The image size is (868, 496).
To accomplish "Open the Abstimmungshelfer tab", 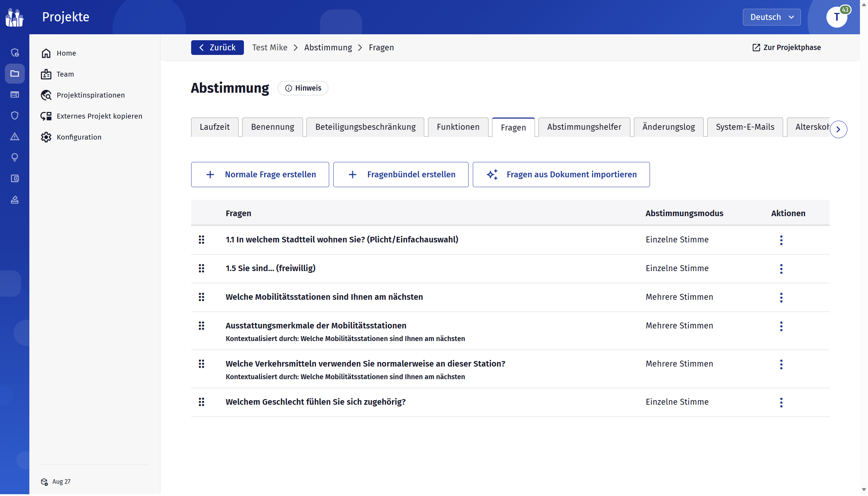I will pyautogui.click(x=584, y=127).
